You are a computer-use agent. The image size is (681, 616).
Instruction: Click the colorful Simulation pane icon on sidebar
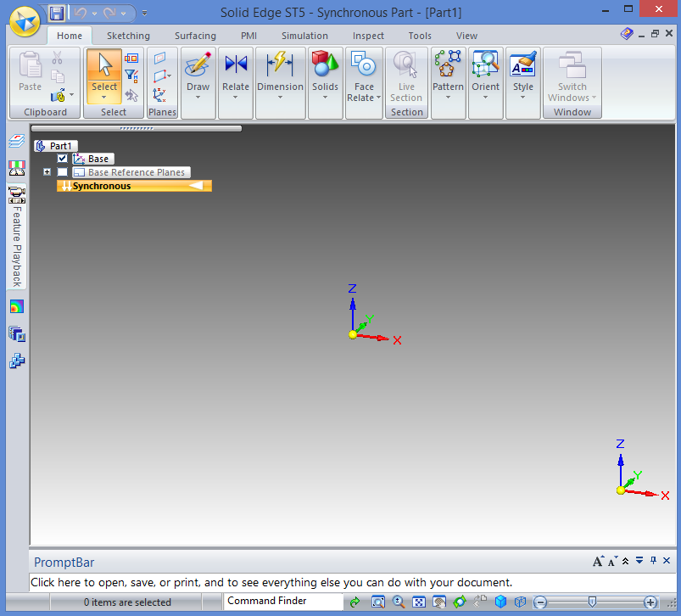pos(16,306)
